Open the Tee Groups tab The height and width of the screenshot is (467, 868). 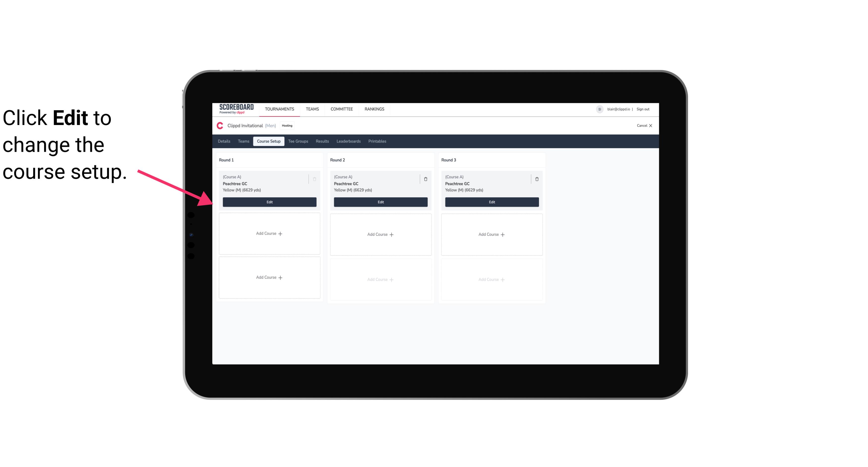tap(298, 141)
